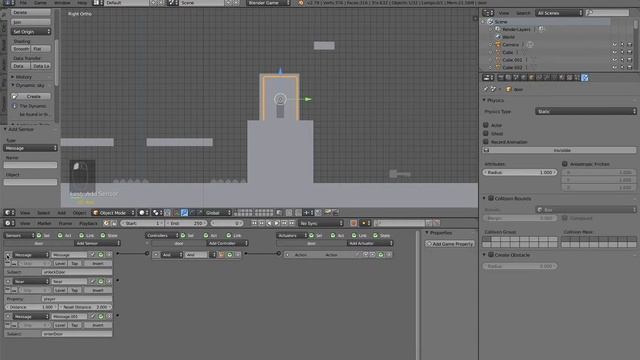Toggle Sensors State filter checkbox
640x360 pixels.
point(103,236)
